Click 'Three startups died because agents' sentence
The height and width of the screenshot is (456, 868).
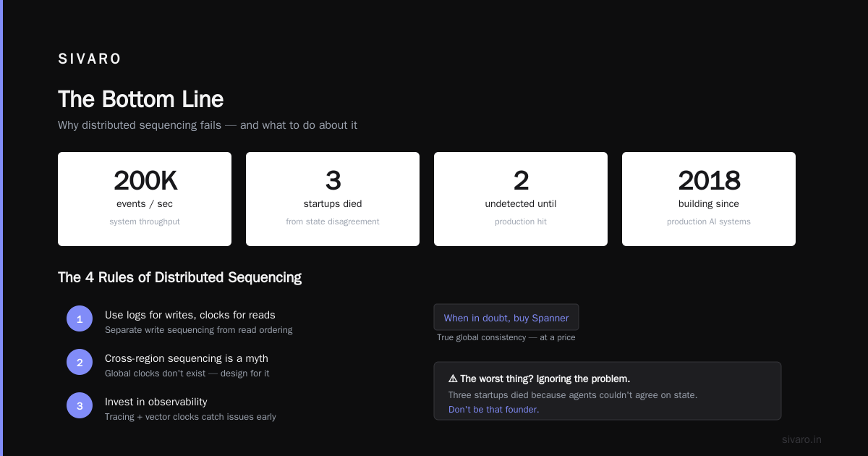(x=573, y=395)
